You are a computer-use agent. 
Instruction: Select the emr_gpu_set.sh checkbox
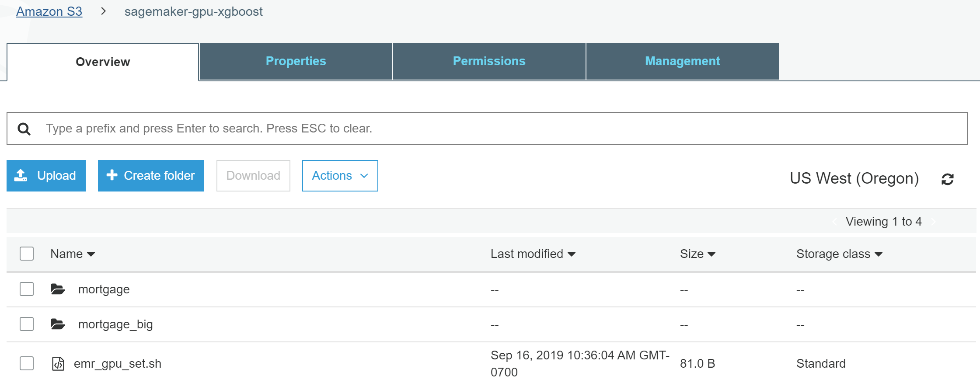tap(27, 363)
